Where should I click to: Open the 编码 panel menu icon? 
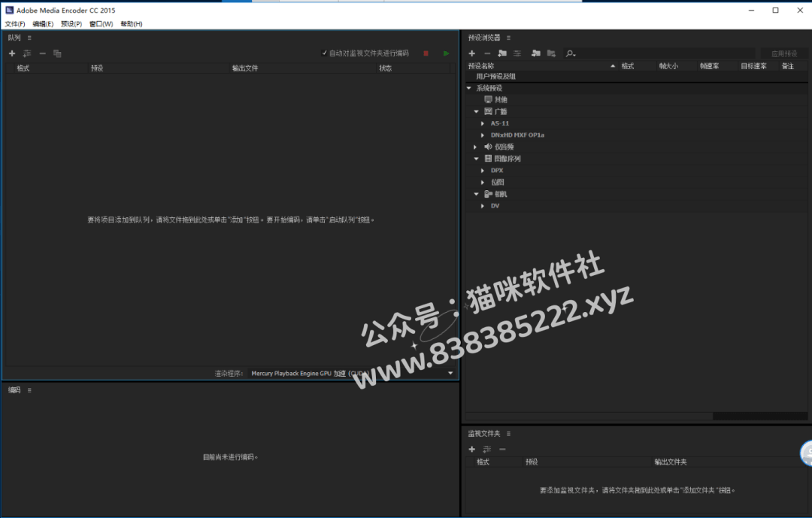[29, 390]
